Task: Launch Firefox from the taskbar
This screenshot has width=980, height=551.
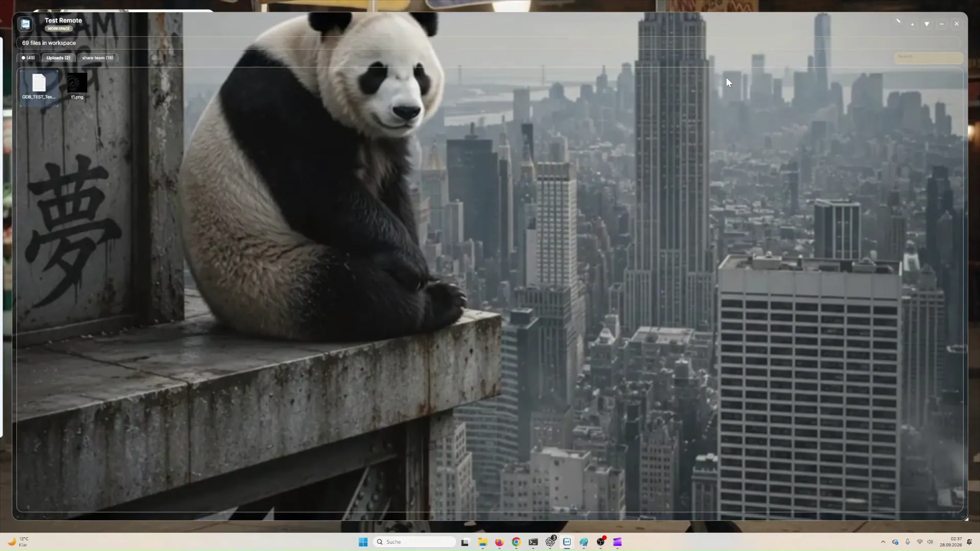Action: [x=499, y=542]
